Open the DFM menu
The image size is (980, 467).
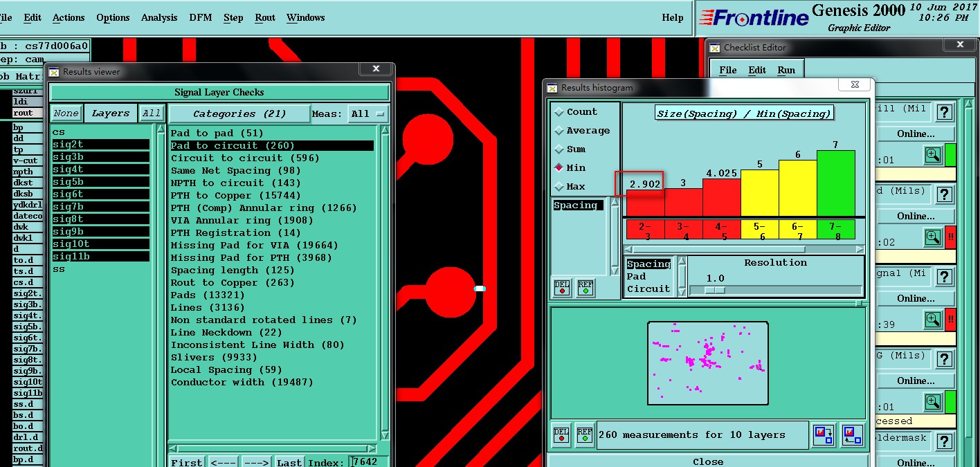tap(201, 17)
